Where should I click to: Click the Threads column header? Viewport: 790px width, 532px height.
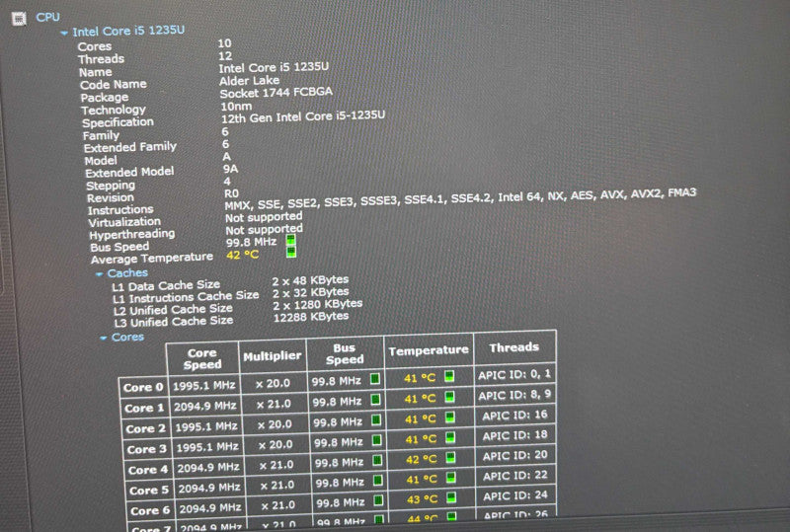[x=513, y=347]
